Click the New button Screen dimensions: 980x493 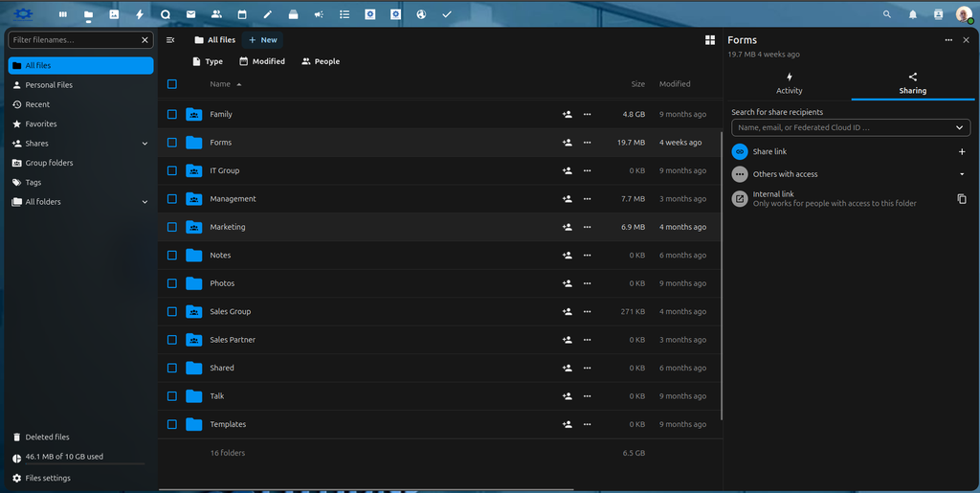(x=262, y=40)
